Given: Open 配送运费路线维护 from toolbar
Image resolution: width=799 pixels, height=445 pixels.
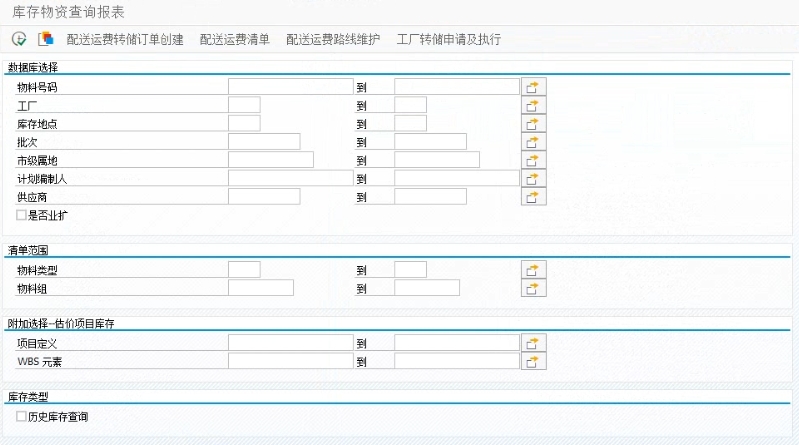Looking at the screenshot, I should pyautogui.click(x=333, y=40).
